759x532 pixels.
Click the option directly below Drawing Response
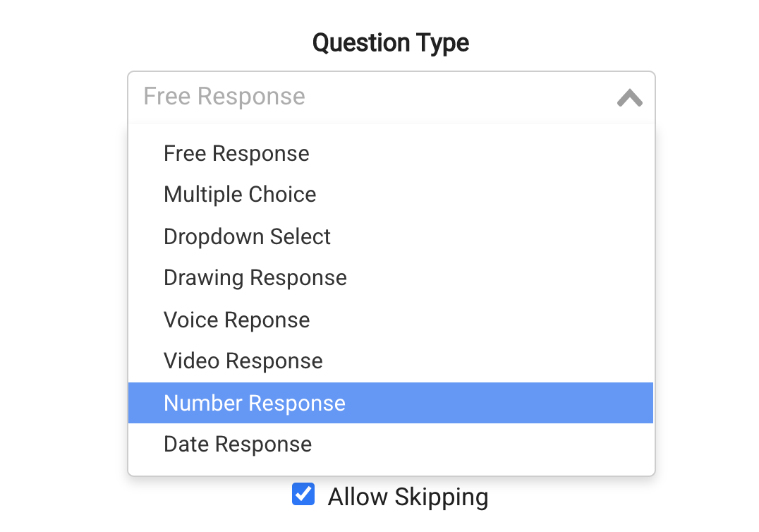click(236, 320)
